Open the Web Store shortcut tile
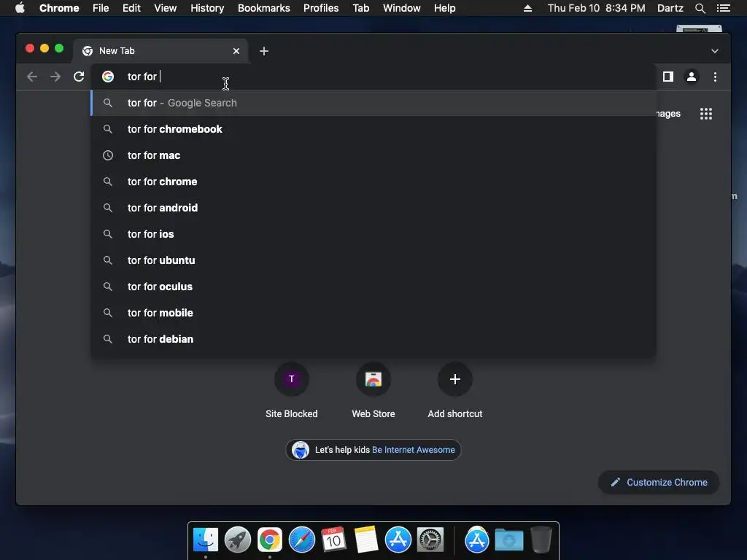The width and height of the screenshot is (747, 560). coord(373,391)
